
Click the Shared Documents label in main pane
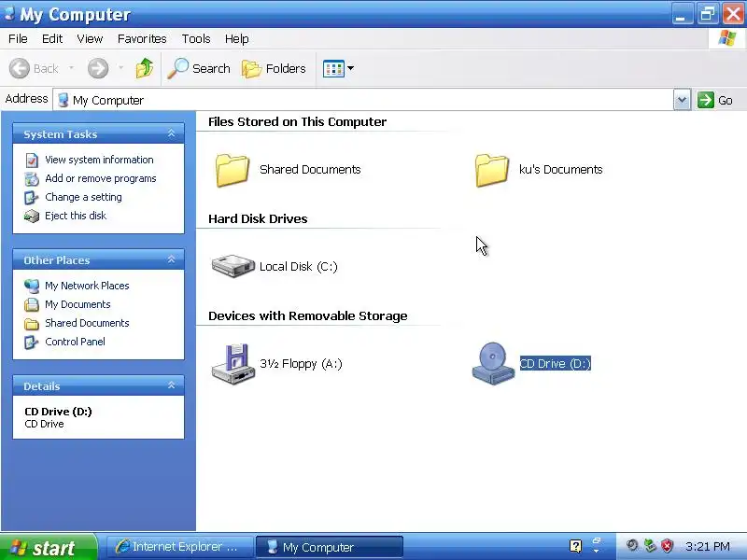[x=310, y=170]
